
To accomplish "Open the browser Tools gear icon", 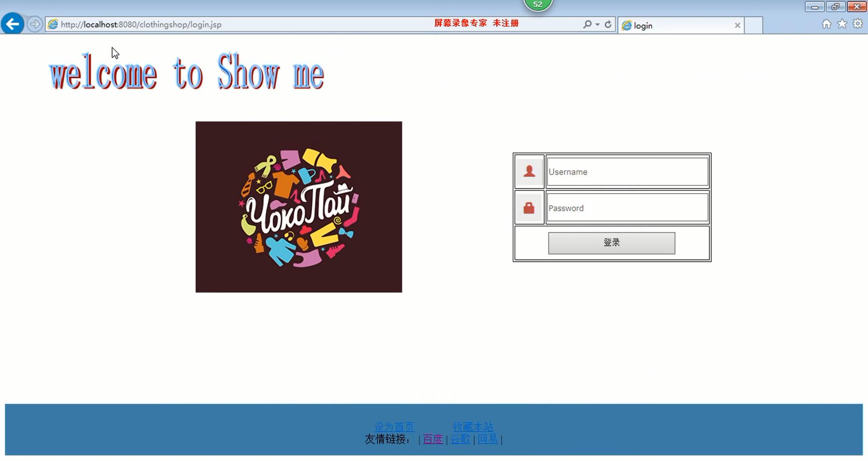I will coord(858,24).
